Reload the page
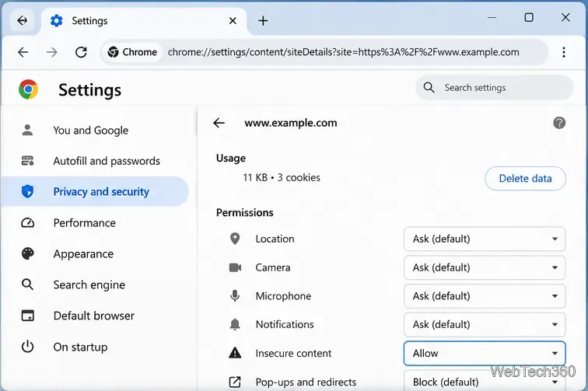The height and width of the screenshot is (391, 588). click(x=81, y=52)
